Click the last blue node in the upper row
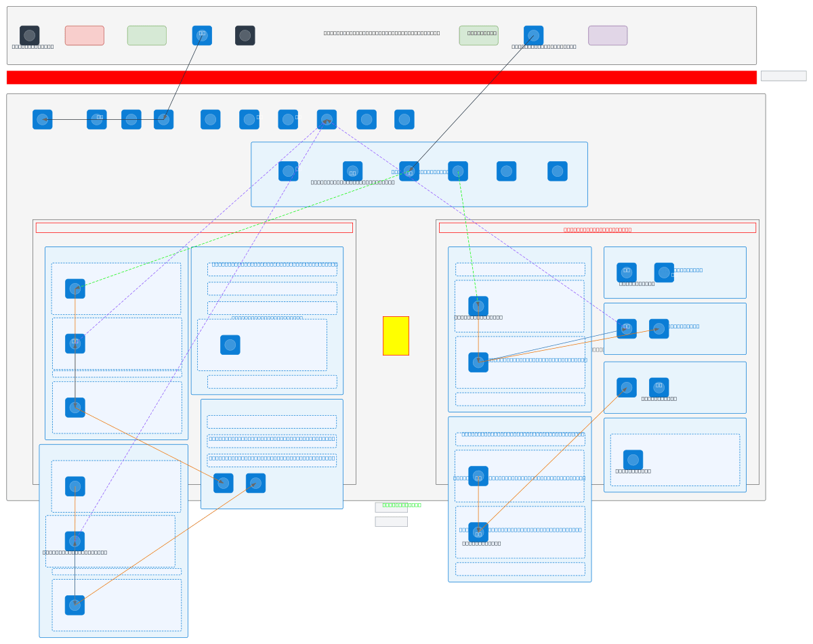Viewport: 813px width, 644px height. click(404, 120)
